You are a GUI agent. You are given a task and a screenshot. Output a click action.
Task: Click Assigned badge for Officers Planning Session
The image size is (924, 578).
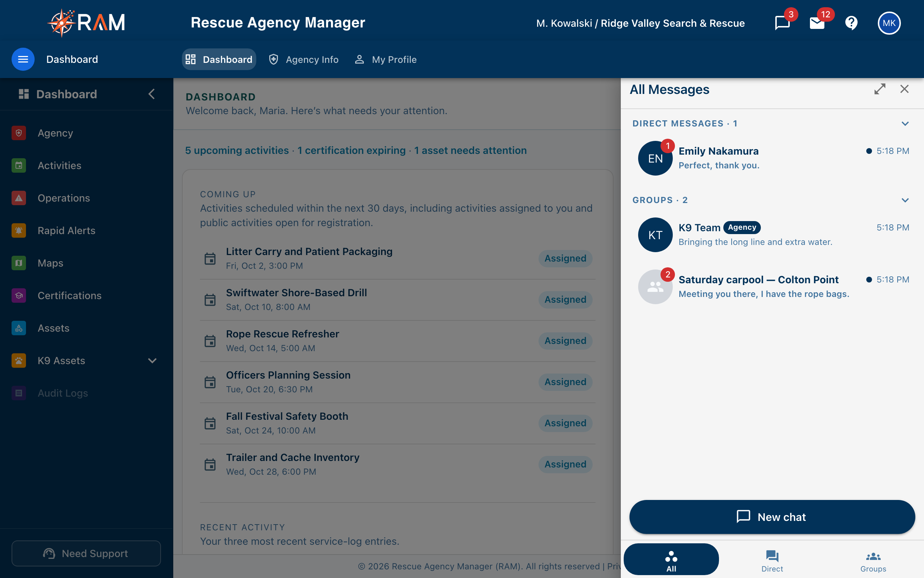(x=566, y=382)
